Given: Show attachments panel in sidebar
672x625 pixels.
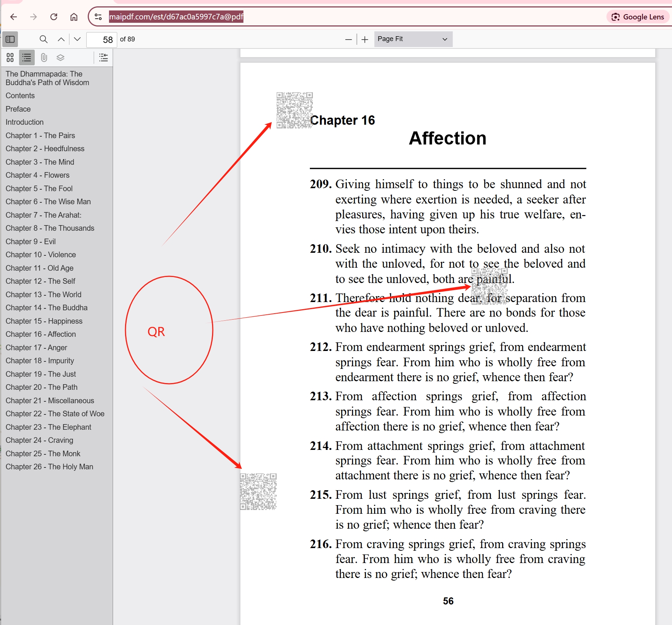Looking at the screenshot, I should tap(44, 57).
